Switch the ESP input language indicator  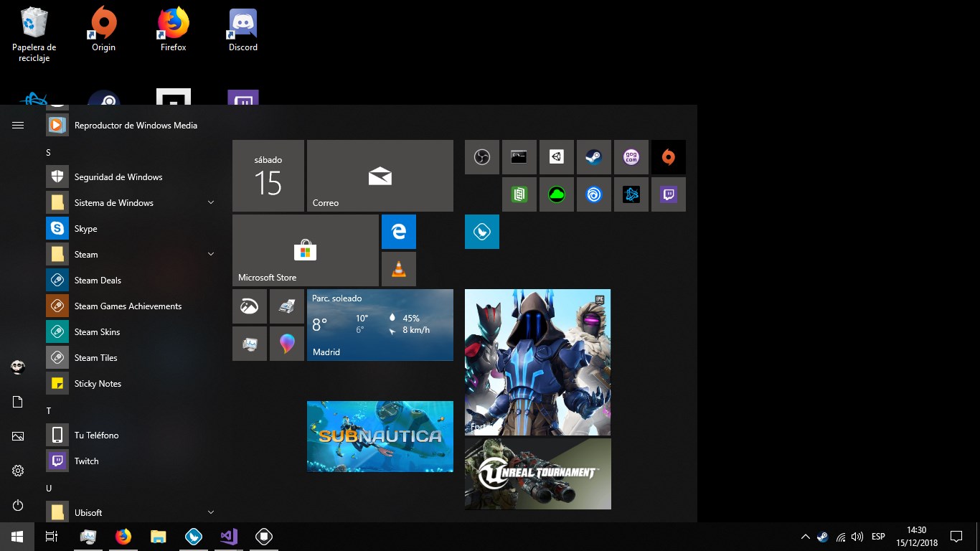click(x=878, y=537)
